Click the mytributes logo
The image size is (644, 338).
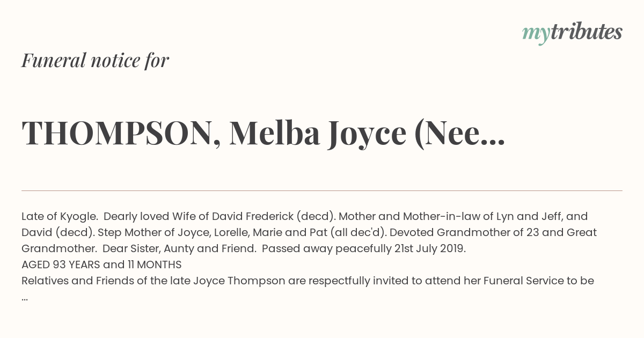tap(572, 33)
